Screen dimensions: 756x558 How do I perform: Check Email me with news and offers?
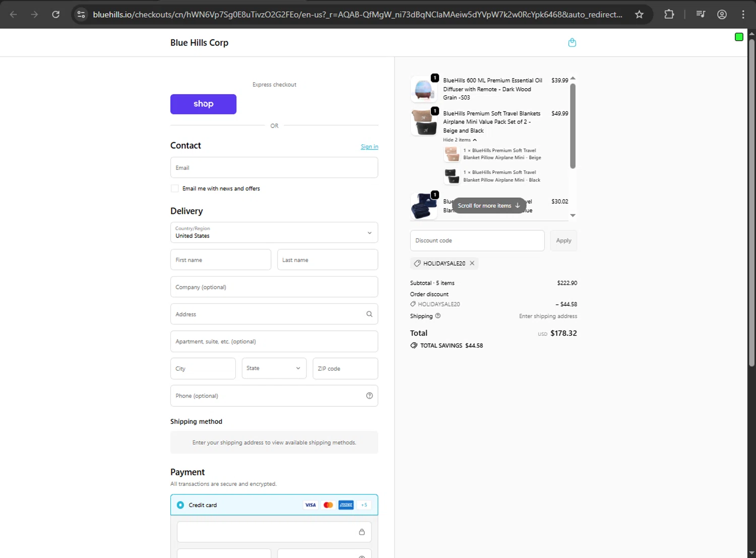(x=175, y=189)
